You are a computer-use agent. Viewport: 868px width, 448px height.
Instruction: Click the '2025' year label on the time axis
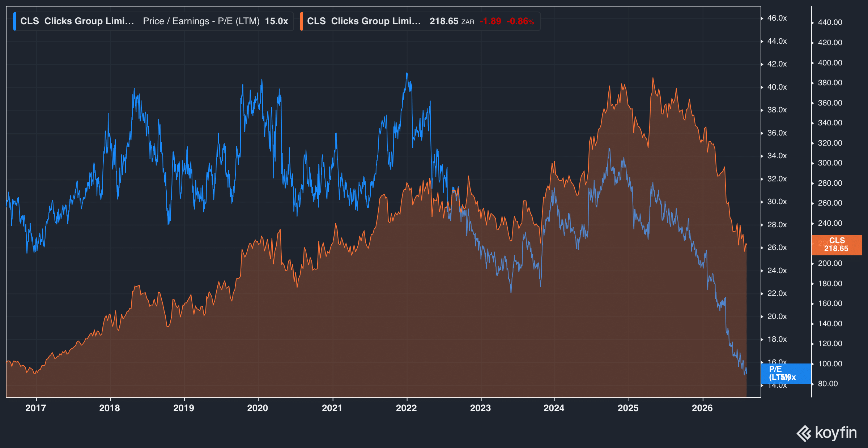click(x=628, y=408)
